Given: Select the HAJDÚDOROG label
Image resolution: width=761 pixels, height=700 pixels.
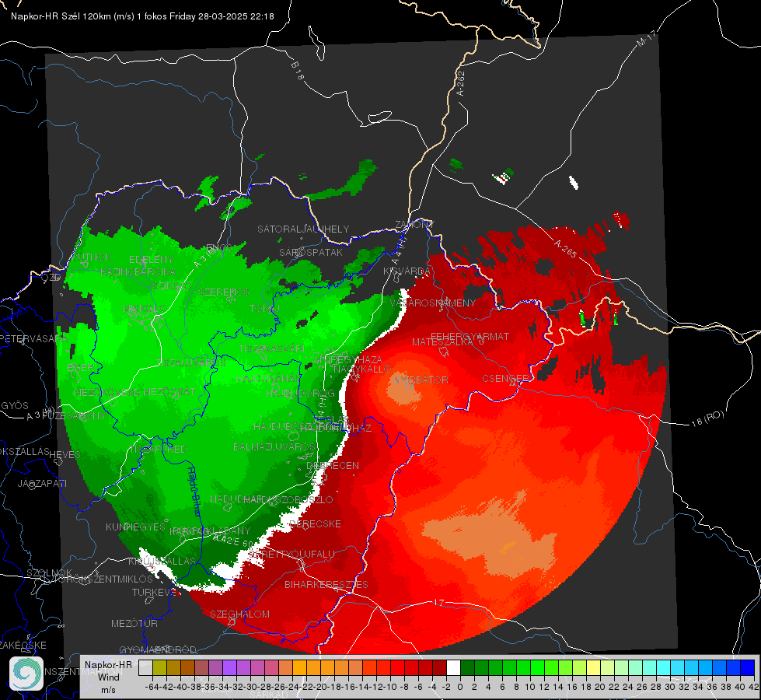Looking at the screenshot, I should (300, 393).
